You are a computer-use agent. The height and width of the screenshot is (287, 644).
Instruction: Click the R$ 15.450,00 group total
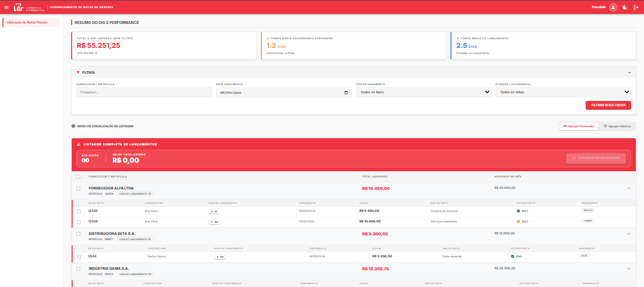point(376,188)
